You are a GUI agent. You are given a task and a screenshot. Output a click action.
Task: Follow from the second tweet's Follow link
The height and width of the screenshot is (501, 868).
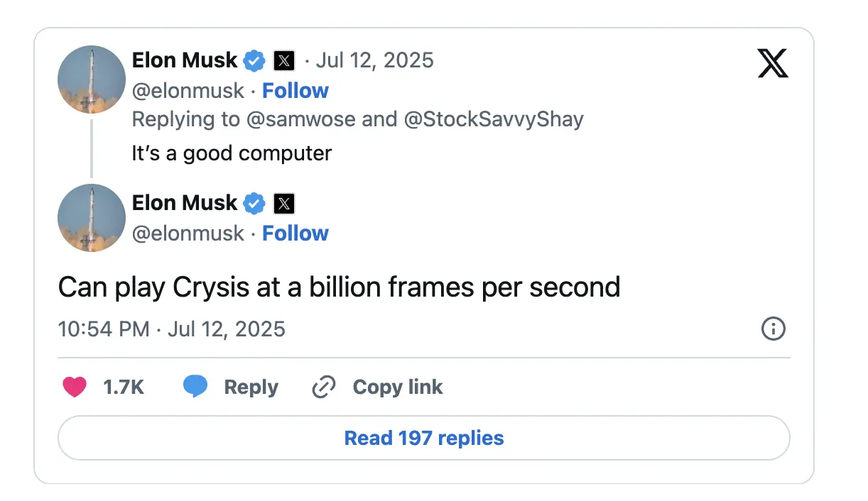tap(295, 233)
